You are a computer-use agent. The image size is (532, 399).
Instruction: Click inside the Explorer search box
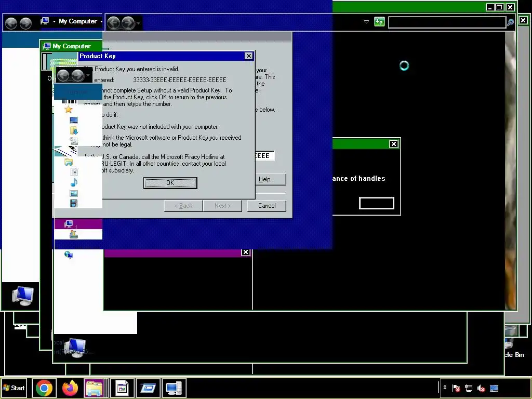tap(447, 22)
